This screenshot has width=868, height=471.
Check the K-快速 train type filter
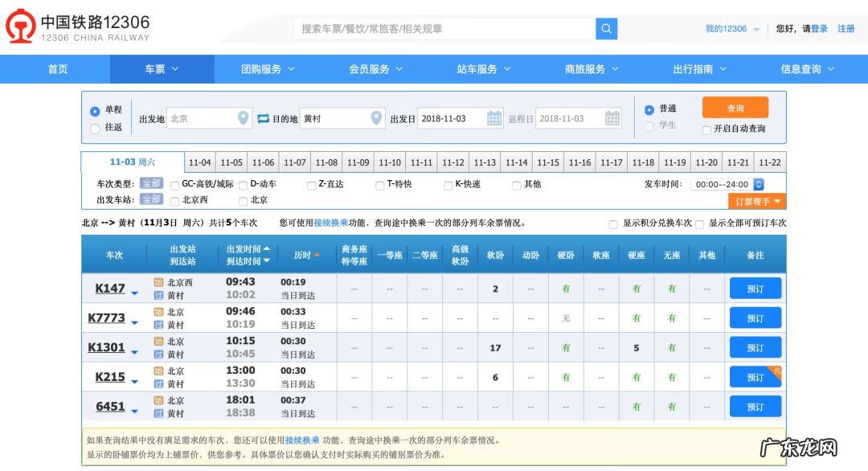tap(448, 184)
